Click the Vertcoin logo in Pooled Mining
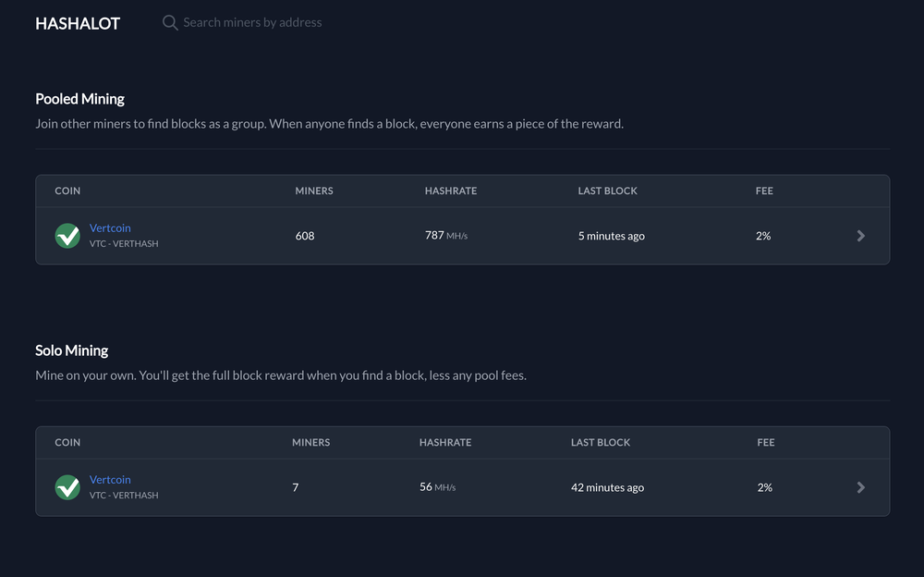The image size is (924, 577). [67, 236]
